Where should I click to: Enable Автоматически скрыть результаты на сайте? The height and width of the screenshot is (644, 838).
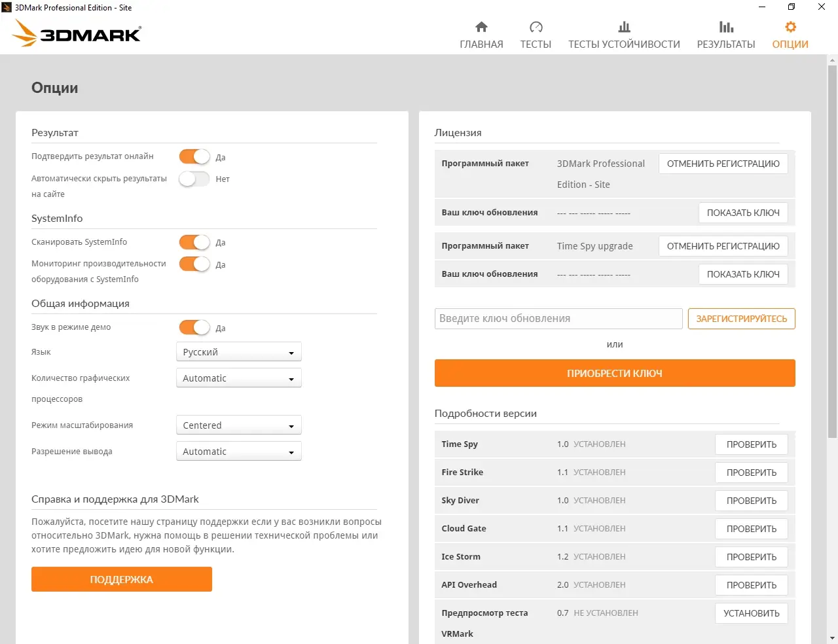194,179
